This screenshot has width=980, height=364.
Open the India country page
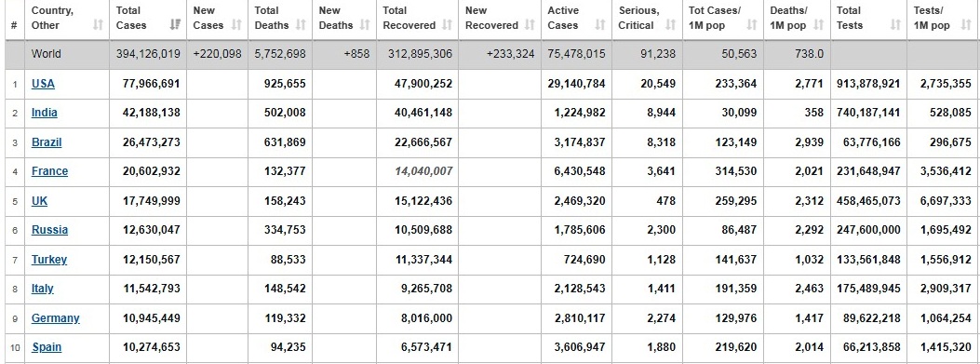coord(45,113)
